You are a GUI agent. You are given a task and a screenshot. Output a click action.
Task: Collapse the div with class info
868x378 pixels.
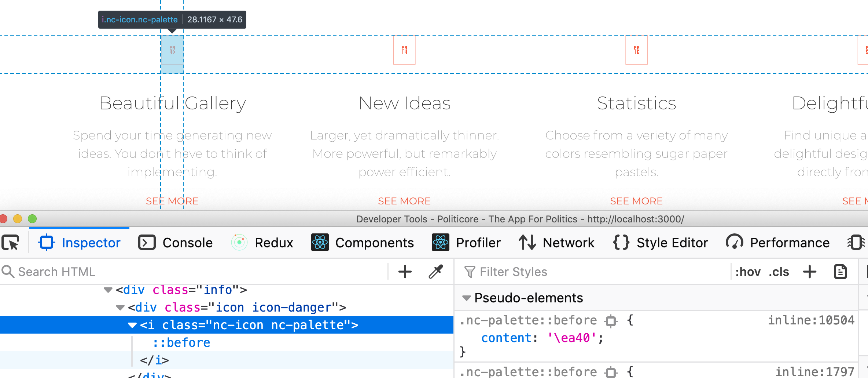pyautogui.click(x=107, y=290)
